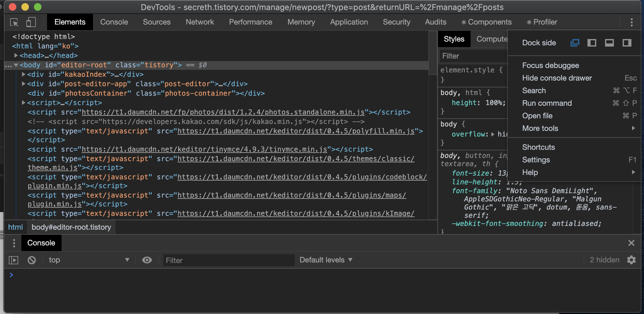Image resolution: width=644 pixels, height=314 pixels.
Task: Follow the tinymce.min.js source link
Action: coord(205,149)
